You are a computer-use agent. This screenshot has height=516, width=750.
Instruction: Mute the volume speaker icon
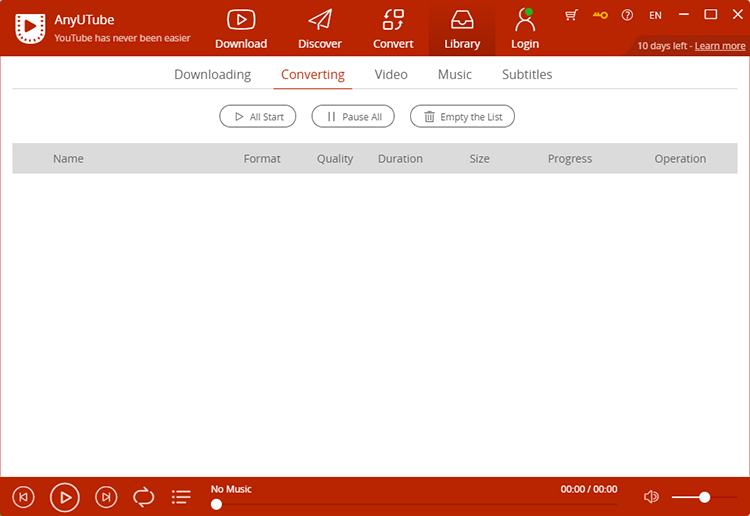(x=651, y=497)
